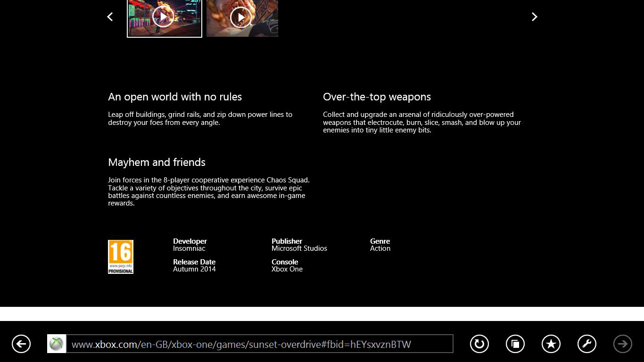
Task: Click the 'Over-the-top weapons' heading
Action: click(377, 97)
